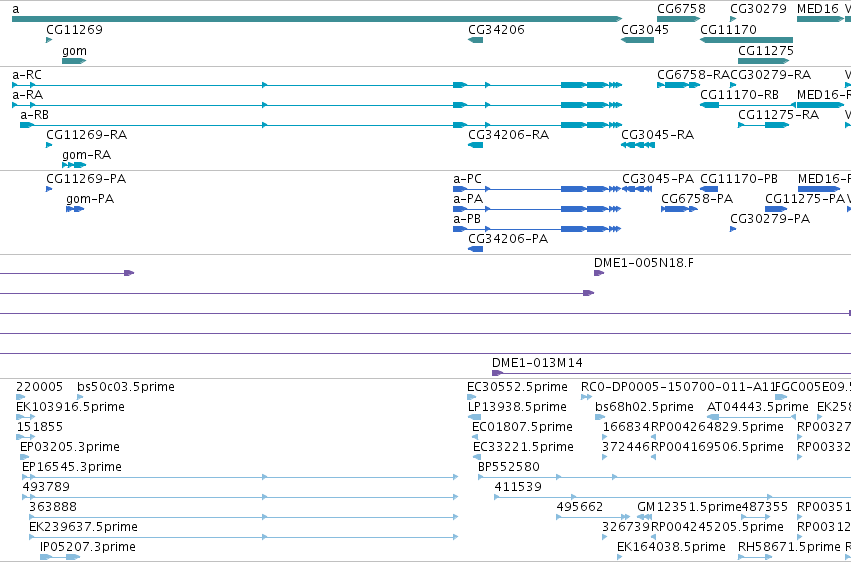Select the CG30279-PA protein label
The width and height of the screenshot is (851, 562).
[x=770, y=219]
